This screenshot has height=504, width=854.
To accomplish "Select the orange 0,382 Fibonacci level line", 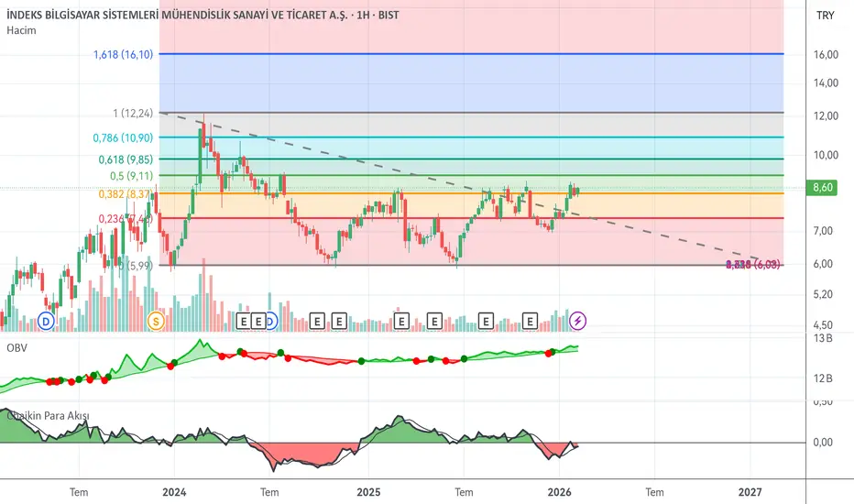I will (x=471, y=192).
